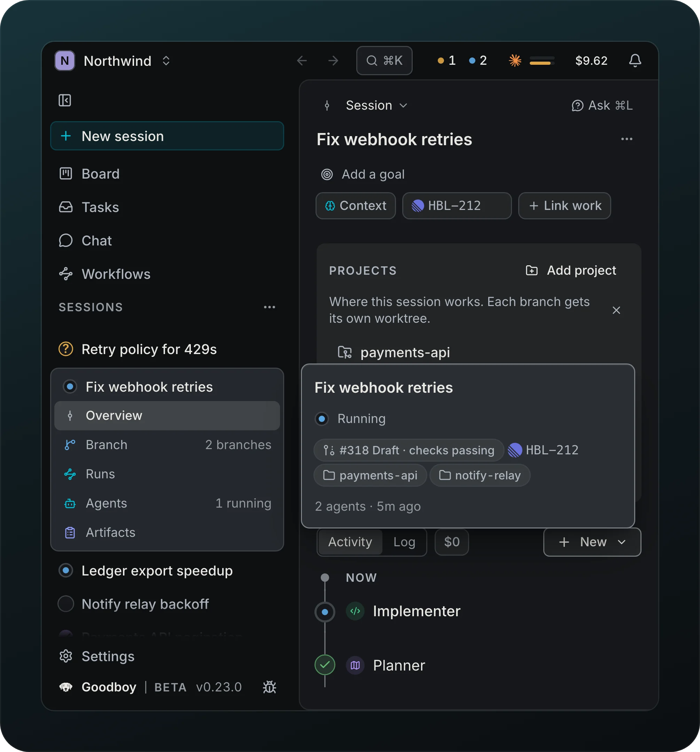Screen dimensions: 700x752
Task: Click the v0.23.0 version label
Action: pos(219,687)
